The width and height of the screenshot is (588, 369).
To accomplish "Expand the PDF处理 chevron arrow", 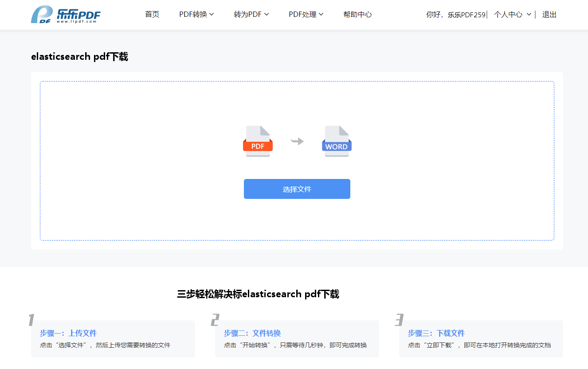I will [x=321, y=15].
